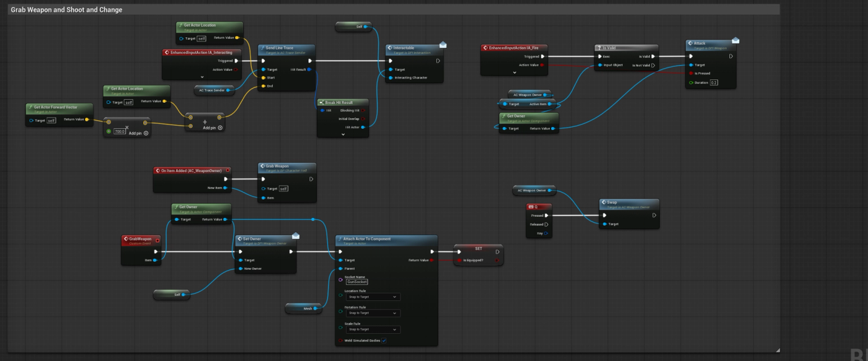Viewport: 868px width, 361px height.
Task: Select the Swap node title
Action: click(x=612, y=202)
